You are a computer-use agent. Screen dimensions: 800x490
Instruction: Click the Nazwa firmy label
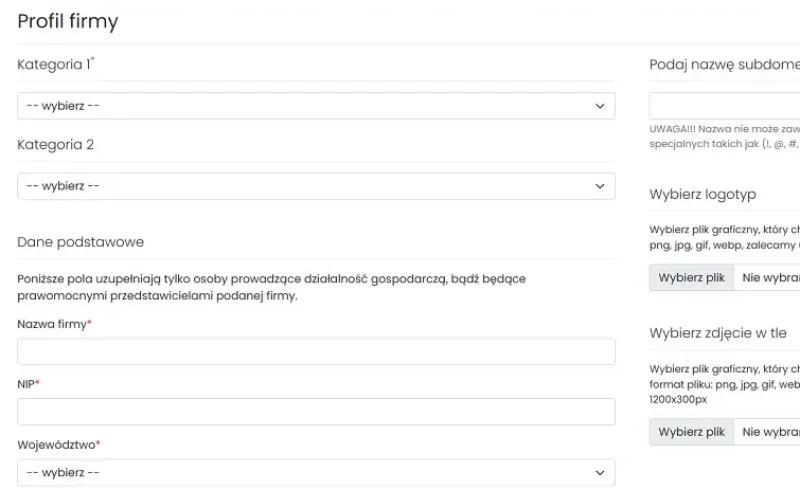(53, 324)
